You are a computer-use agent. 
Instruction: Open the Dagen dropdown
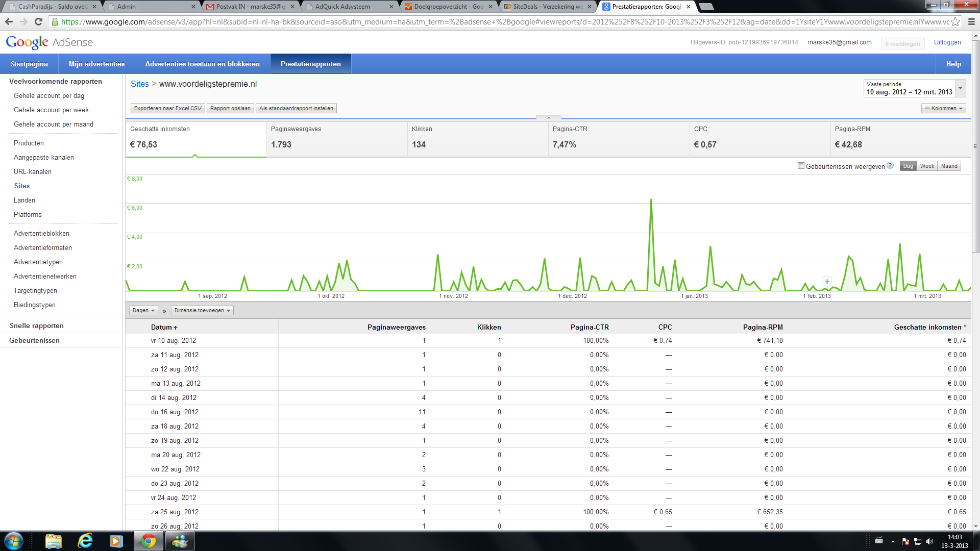click(x=143, y=310)
